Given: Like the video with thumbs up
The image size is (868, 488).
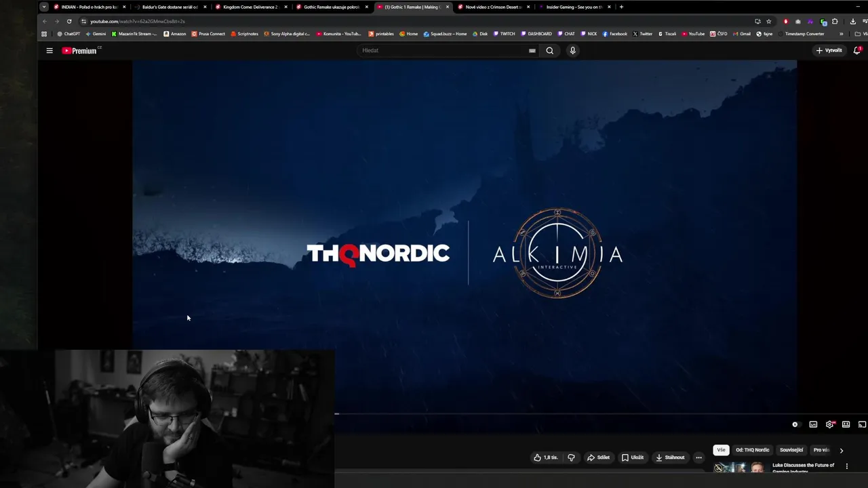Looking at the screenshot, I should [x=546, y=457].
